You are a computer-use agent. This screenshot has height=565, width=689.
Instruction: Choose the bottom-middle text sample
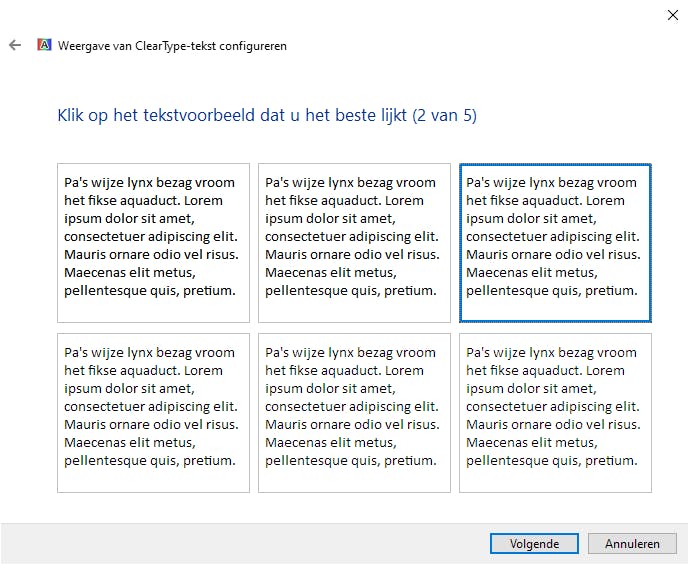(354, 412)
